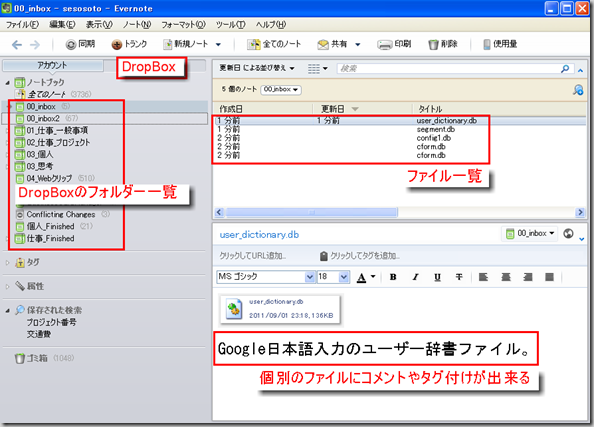Click the 共有 share button
The width and height of the screenshot is (594, 427).
coord(332,44)
